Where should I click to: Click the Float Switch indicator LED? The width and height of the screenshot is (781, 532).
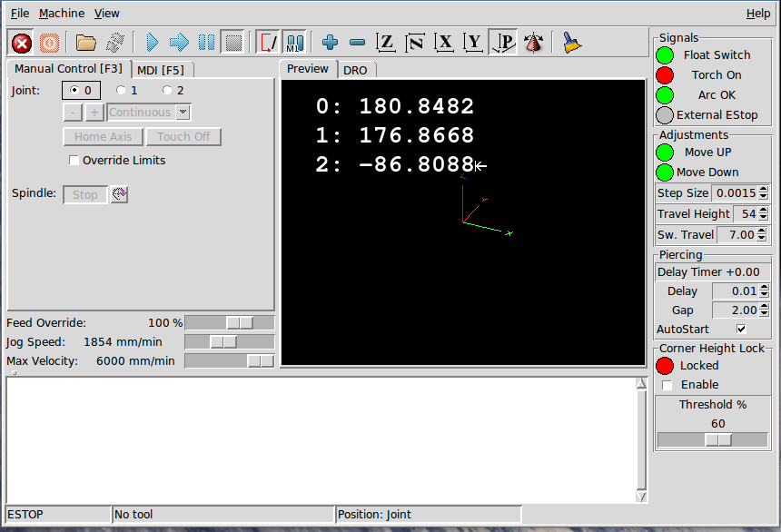coord(665,55)
